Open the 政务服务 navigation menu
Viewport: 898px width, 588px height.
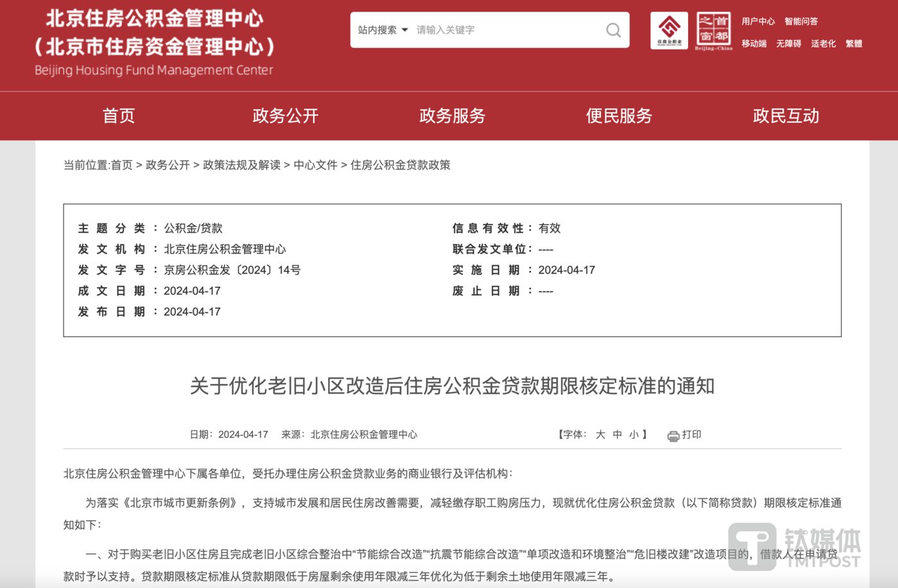tap(451, 116)
